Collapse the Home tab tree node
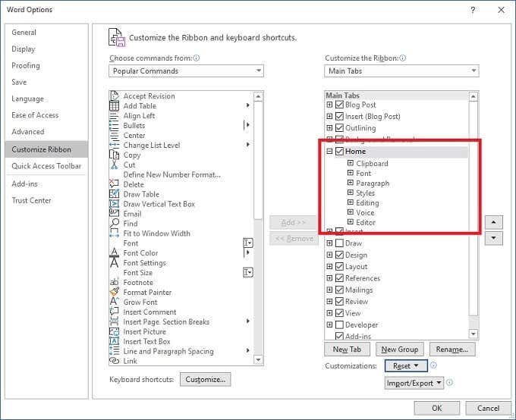516x420 pixels. point(329,152)
